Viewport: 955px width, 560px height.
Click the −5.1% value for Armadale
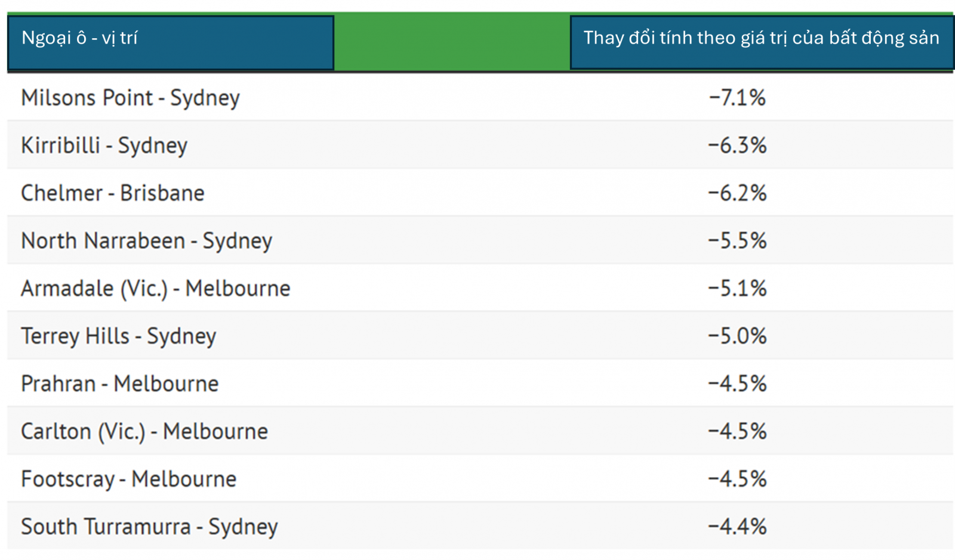coord(737,289)
